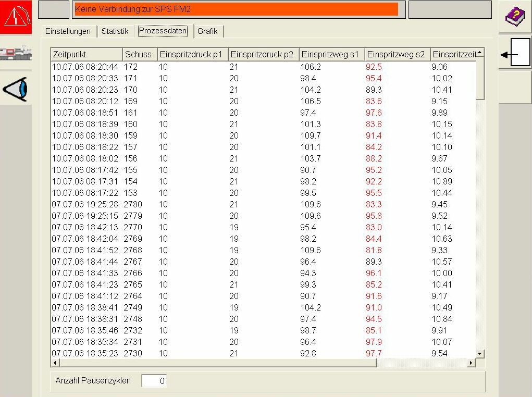532x397 pixels.
Task: Click the Einspritzdruck p1 column header
Action: coord(192,54)
